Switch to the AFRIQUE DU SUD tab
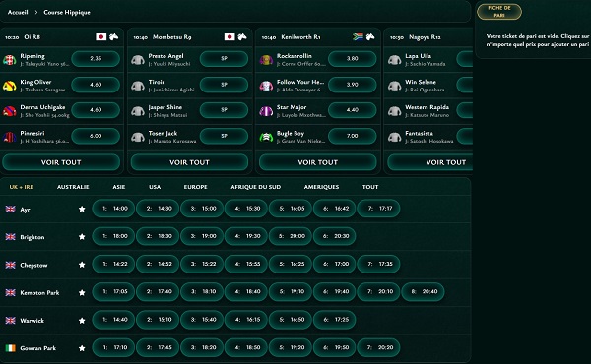 coord(255,187)
